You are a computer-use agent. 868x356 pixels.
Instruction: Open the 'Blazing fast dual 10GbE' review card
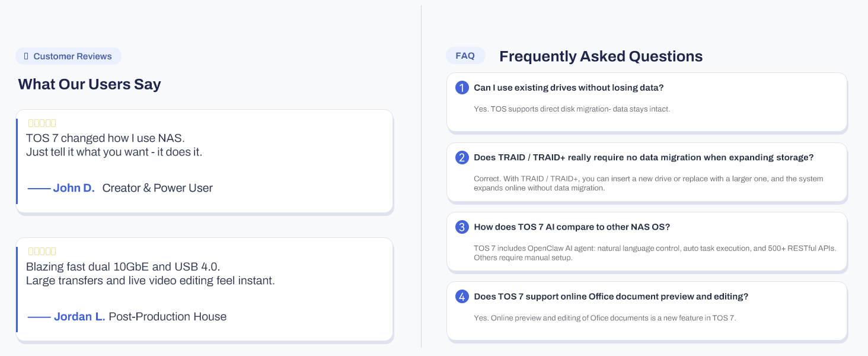click(205, 290)
